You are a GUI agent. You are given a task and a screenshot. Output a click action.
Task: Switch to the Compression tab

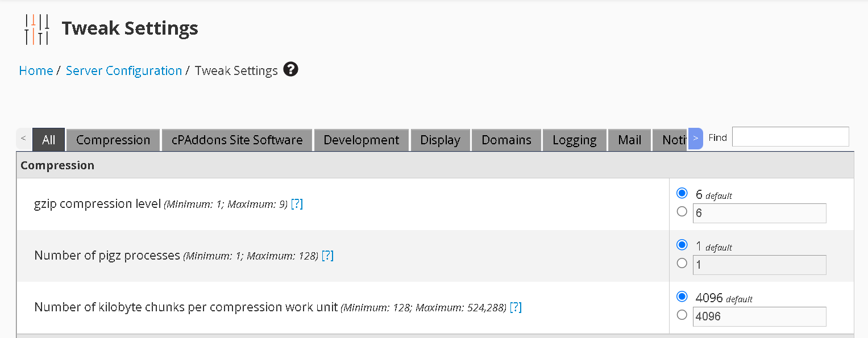click(x=113, y=140)
